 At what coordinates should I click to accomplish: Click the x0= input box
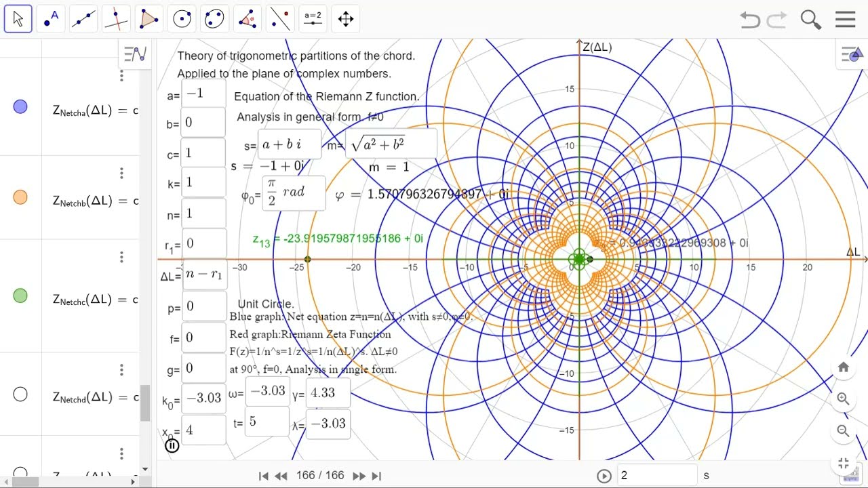pos(203,430)
